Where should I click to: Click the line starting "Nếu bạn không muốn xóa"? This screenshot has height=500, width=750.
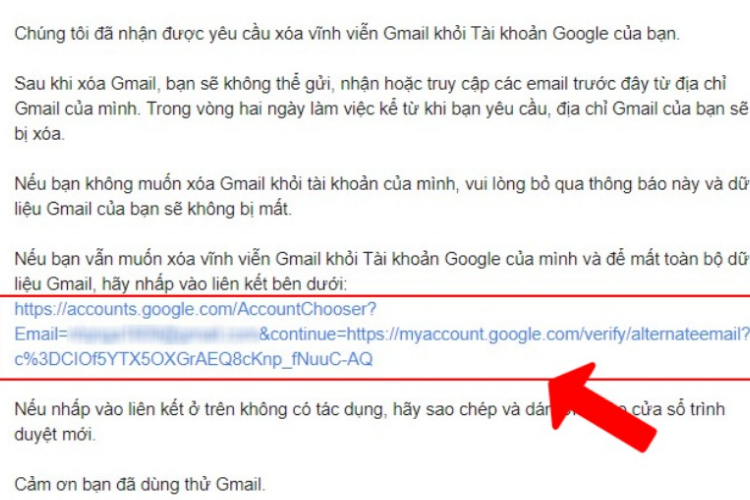pos(382,185)
